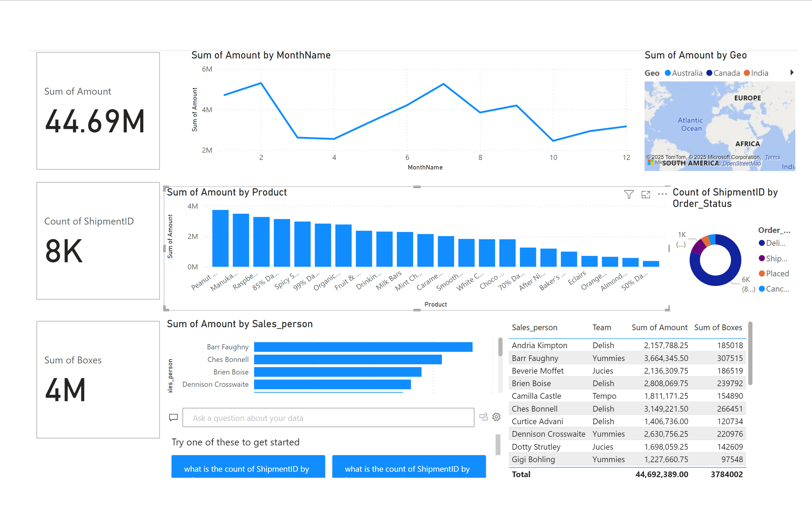Expand Geo legend with right arrow
812x514 pixels.
pos(792,72)
